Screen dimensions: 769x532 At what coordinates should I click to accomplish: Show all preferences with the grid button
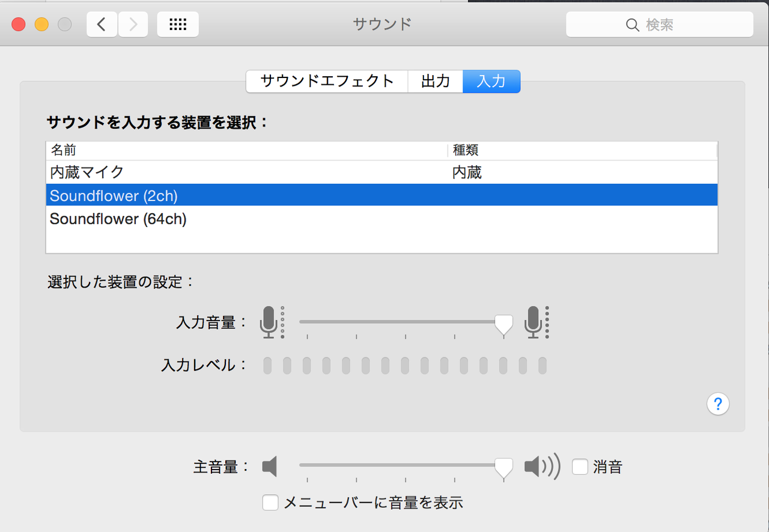[x=178, y=25]
